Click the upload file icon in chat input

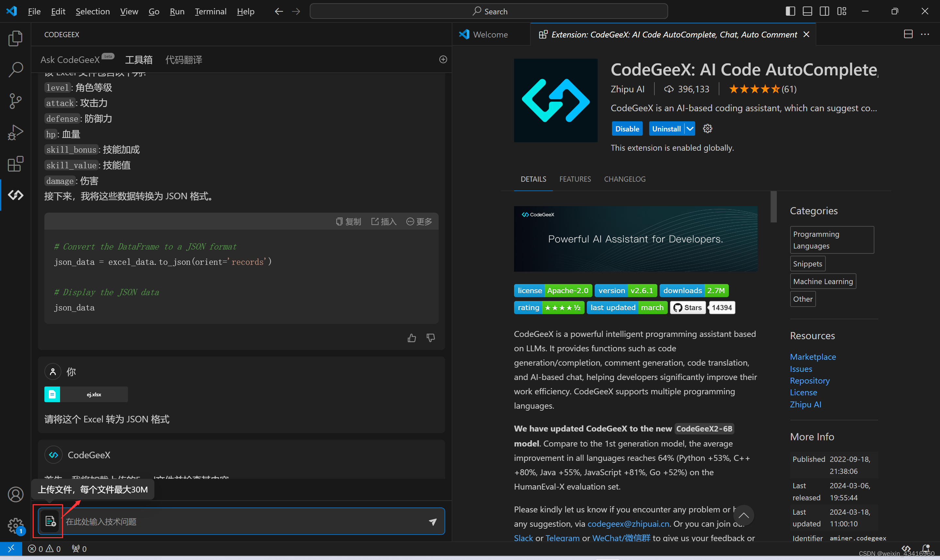coord(50,521)
